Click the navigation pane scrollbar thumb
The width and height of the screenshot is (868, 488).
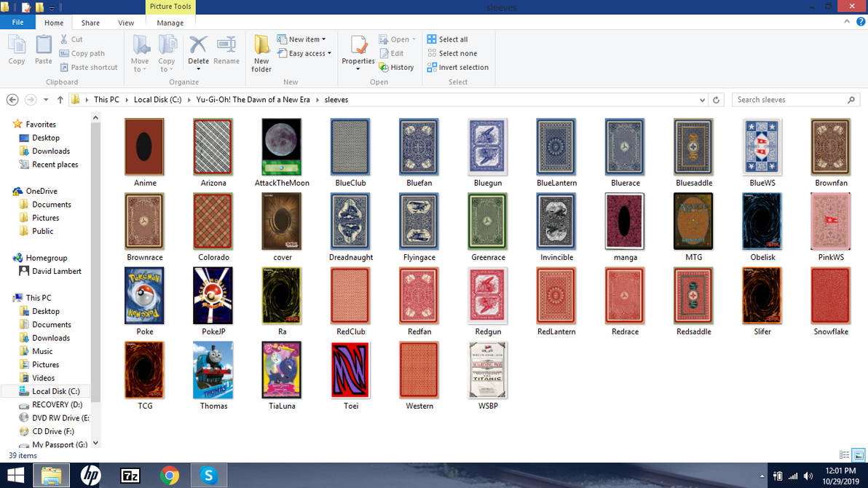[95, 262]
